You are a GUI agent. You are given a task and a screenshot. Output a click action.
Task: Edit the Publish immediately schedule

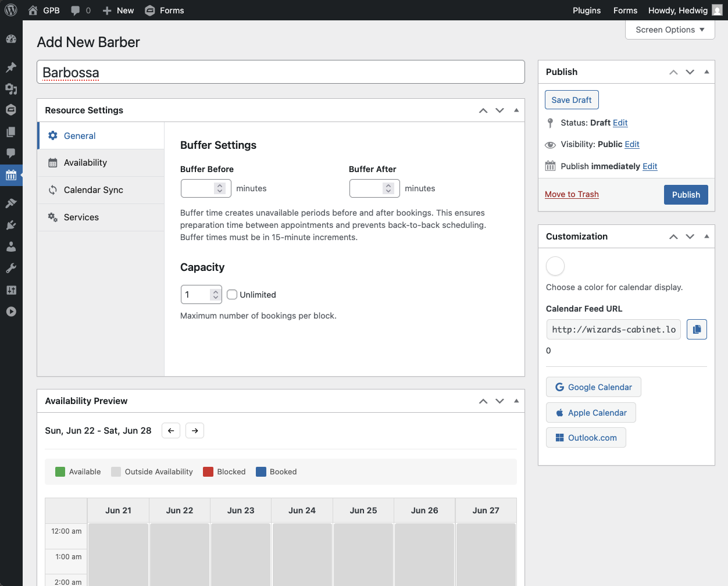[x=650, y=166]
